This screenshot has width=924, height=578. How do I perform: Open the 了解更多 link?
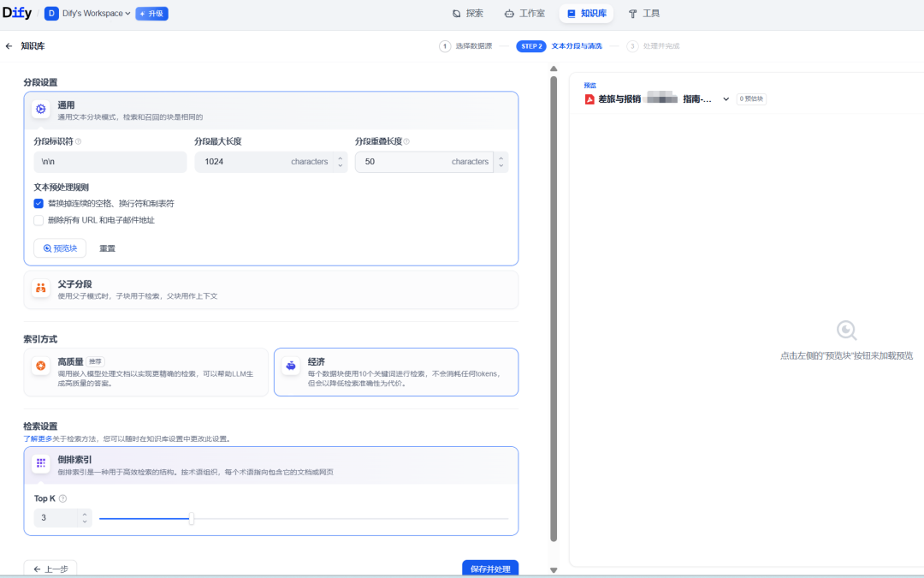pos(38,438)
